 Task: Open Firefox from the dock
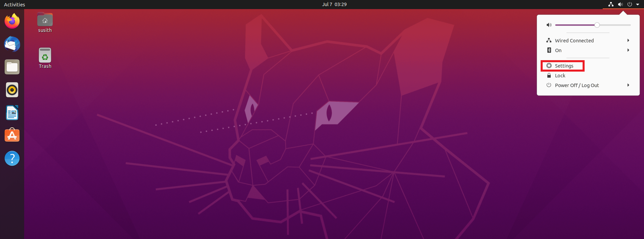12,21
